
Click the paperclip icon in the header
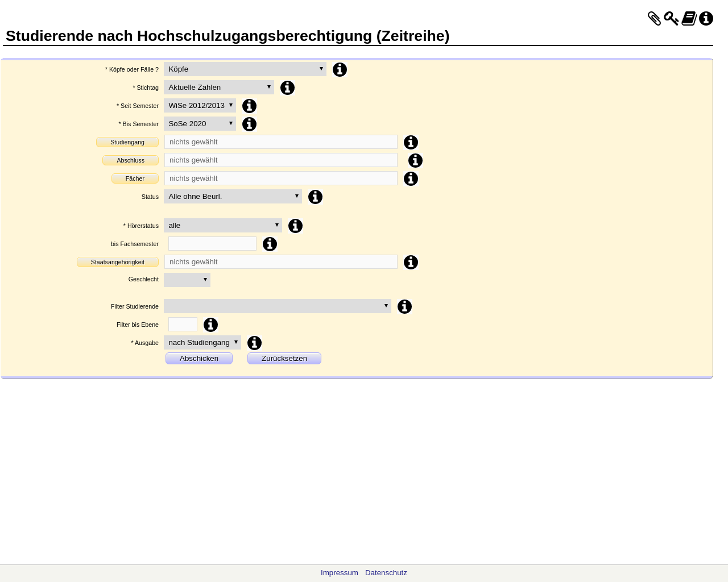point(654,19)
